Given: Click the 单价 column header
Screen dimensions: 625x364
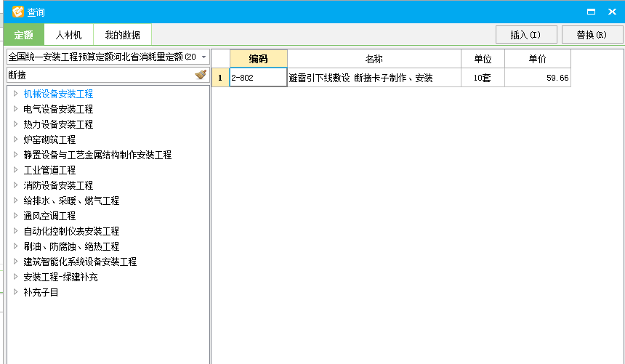Looking at the screenshot, I should [x=537, y=59].
